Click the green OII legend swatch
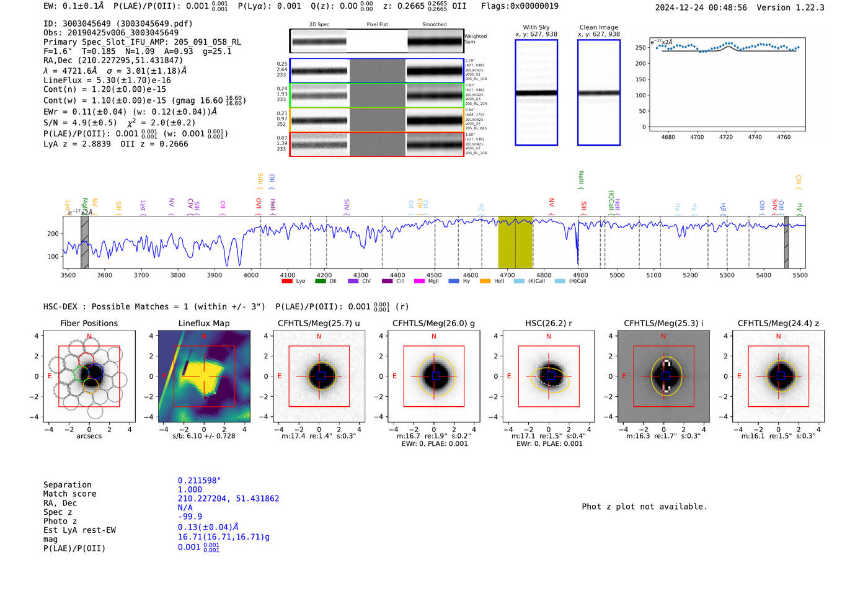Image resolution: width=868 pixels, height=591 pixels. tap(320, 281)
